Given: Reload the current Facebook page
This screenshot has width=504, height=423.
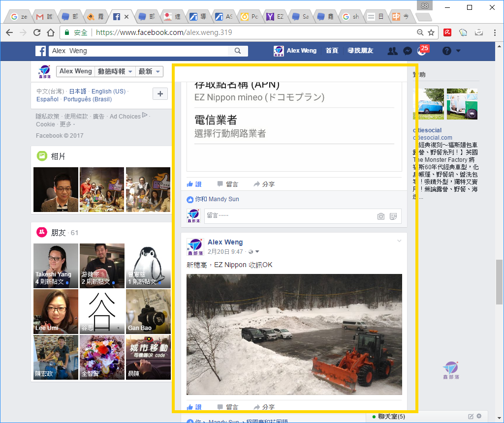Looking at the screenshot, I should point(37,32).
